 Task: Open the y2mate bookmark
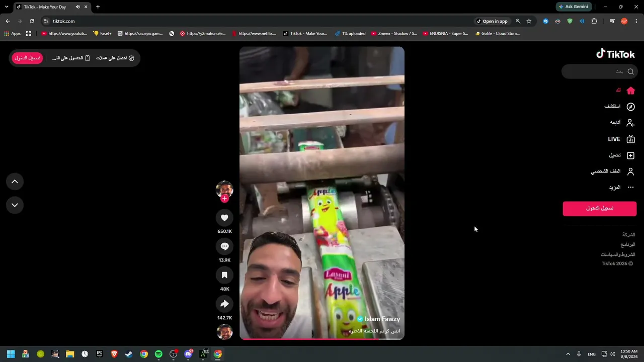(203, 34)
